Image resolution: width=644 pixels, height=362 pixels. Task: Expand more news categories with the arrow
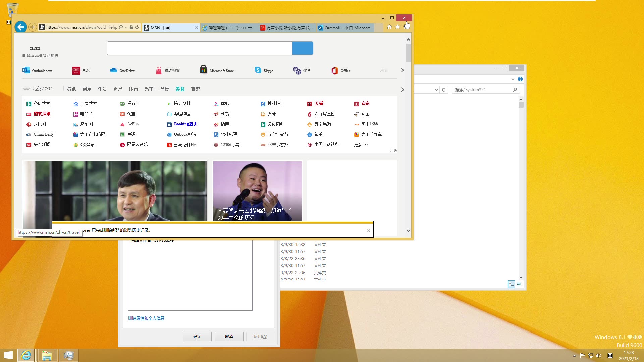pos(402,89)
